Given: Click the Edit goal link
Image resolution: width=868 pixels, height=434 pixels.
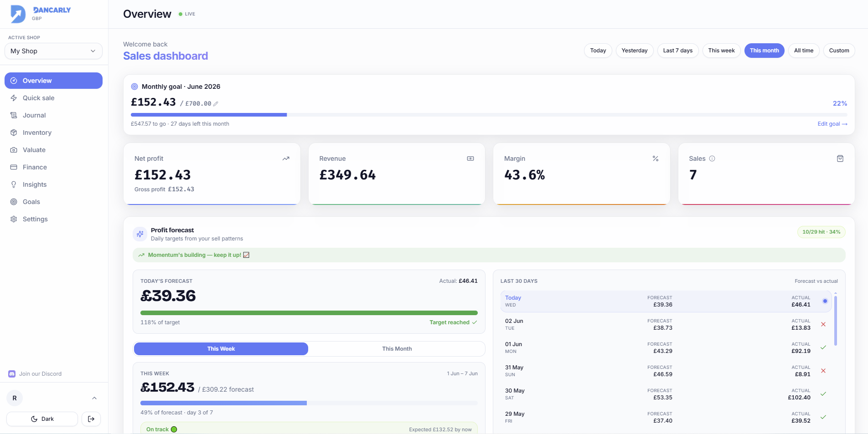Looking at the screenshot, I should click(x=832, y=124).
